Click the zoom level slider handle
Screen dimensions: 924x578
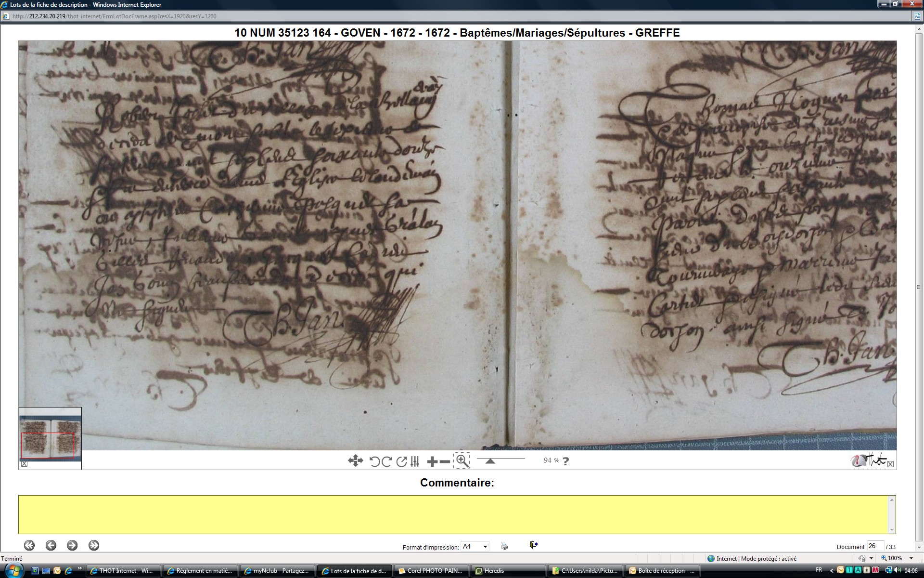(490, 461)
